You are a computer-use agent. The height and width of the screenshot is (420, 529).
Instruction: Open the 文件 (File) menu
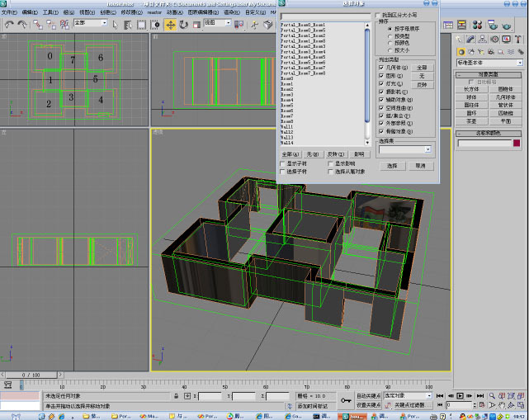[x=9, y=12]
